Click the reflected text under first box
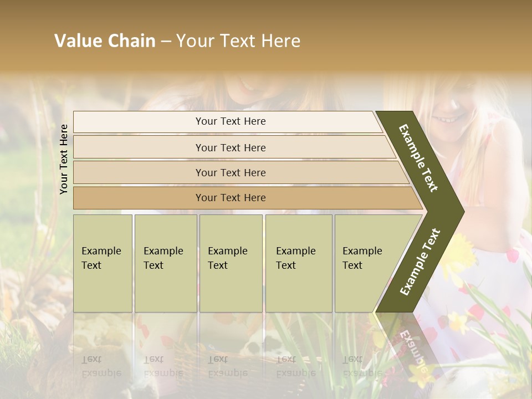The height and width of the screenshot is (399, 532). 103,366
